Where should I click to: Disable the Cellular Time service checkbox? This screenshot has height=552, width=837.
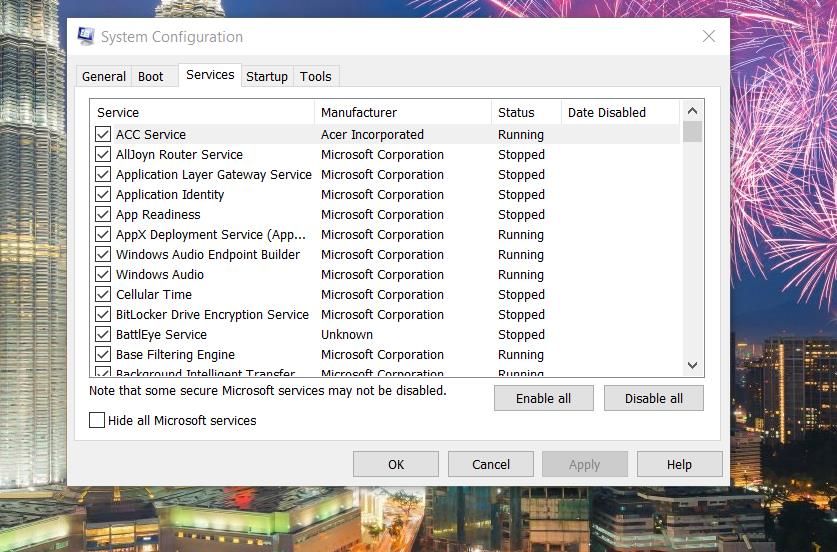pos(103,294)
